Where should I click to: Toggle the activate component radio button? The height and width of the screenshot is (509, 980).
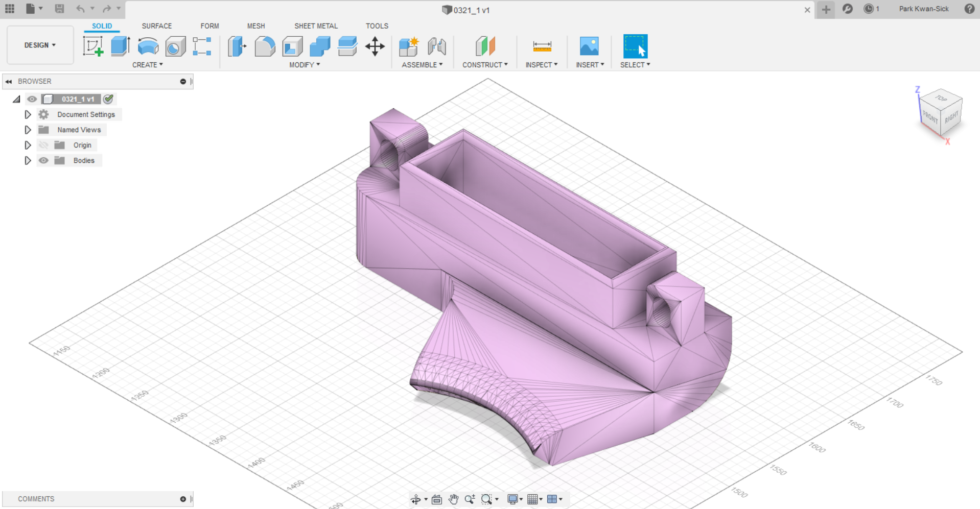(108, 99)
